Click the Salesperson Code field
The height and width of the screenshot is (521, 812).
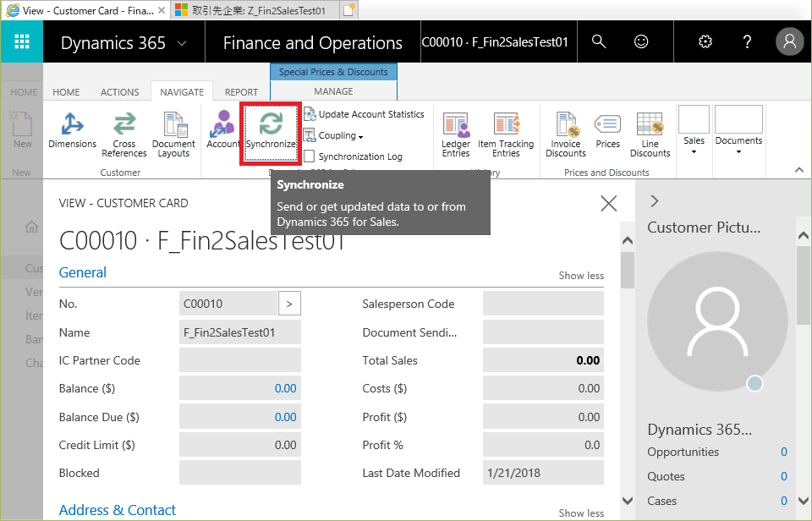coord(543,304)
